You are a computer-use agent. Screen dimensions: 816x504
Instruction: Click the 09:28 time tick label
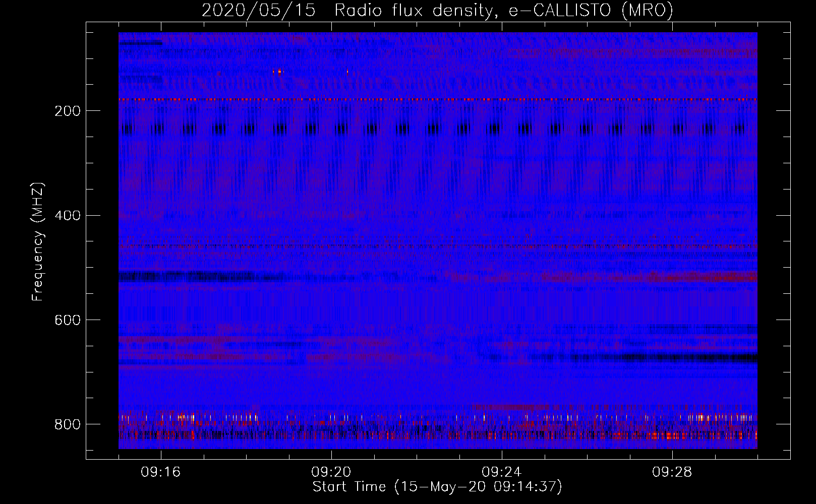point(672,472)
